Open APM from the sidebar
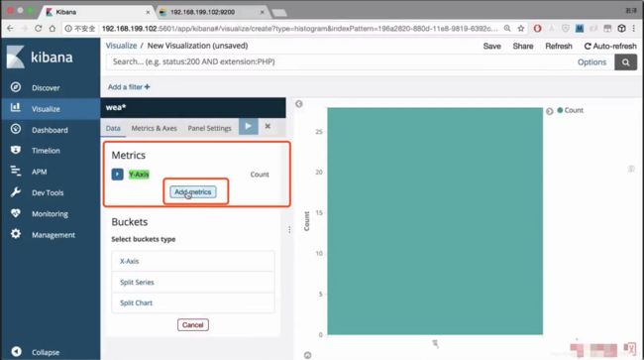 pyautogui.click(x=39, y=172)
